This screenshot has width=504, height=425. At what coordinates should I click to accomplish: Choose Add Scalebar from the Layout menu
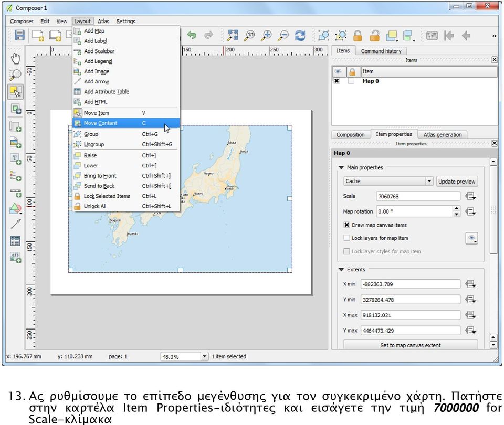click(126, 51)
